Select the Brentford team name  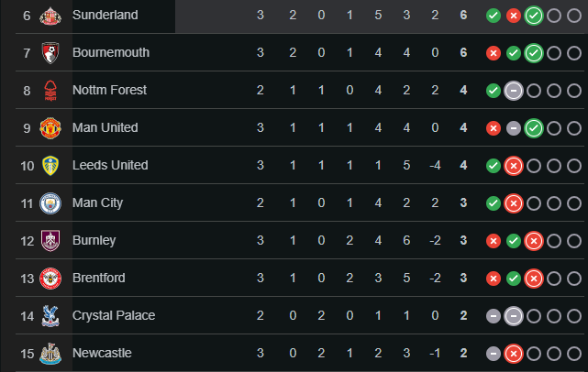pyautogui.click(x=99, y=278)
